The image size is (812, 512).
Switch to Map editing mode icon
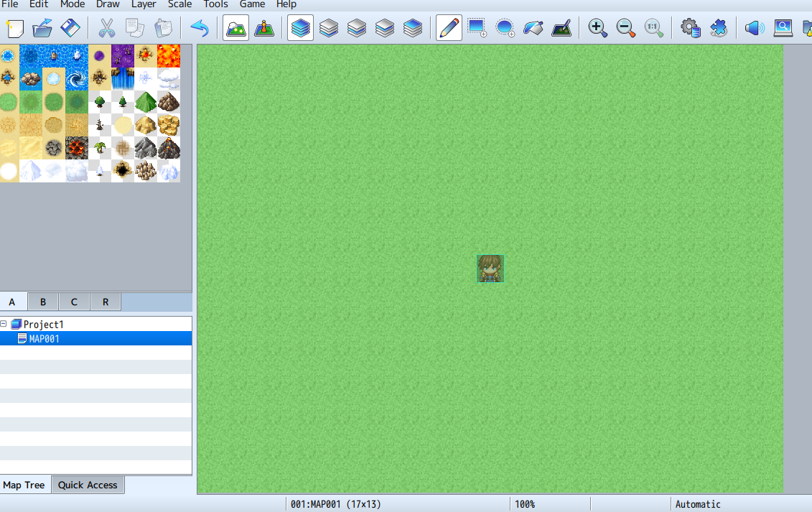click(x=236, y=28)
